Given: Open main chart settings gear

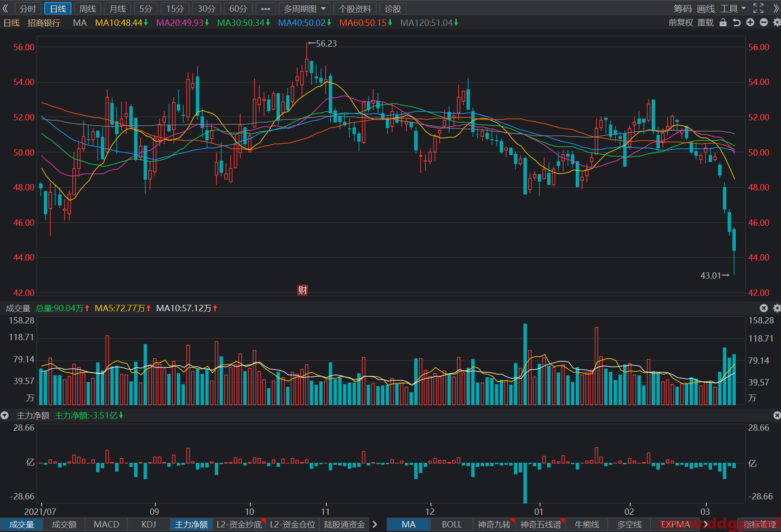Looking at the screenshot, I should (777, 22).
